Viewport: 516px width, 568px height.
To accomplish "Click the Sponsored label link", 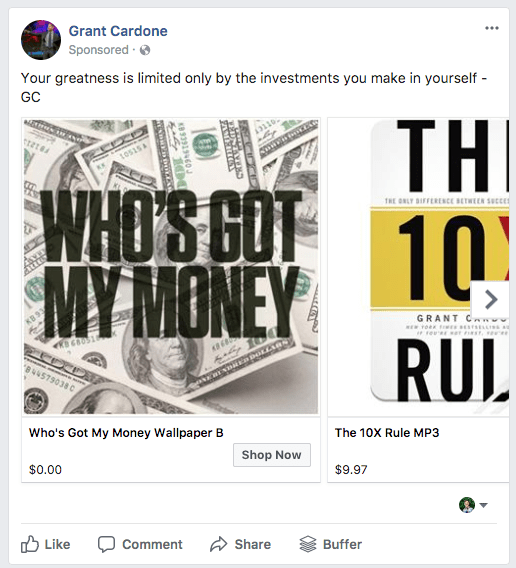I will pyautogui.click(x=99, y=50).
